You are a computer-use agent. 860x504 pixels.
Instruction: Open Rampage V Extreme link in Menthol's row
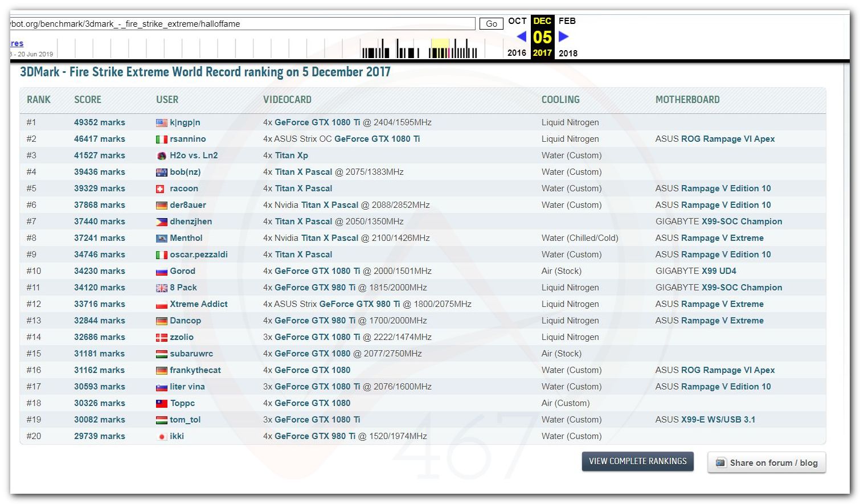tap(722, 238)
